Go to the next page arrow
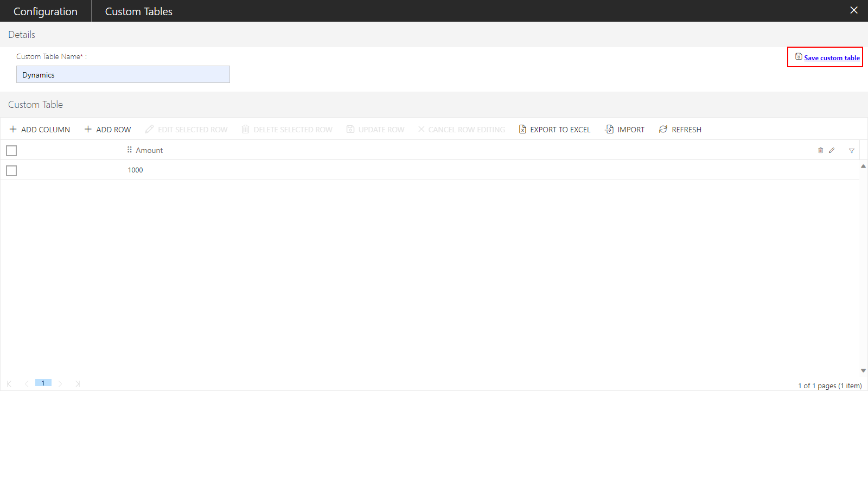The width and height of the screenshot is (868, 488). [x=60, y=384]
